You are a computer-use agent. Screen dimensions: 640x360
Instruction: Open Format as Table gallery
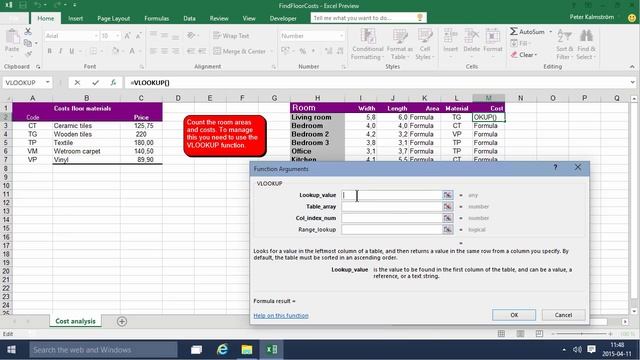point(400,44)
